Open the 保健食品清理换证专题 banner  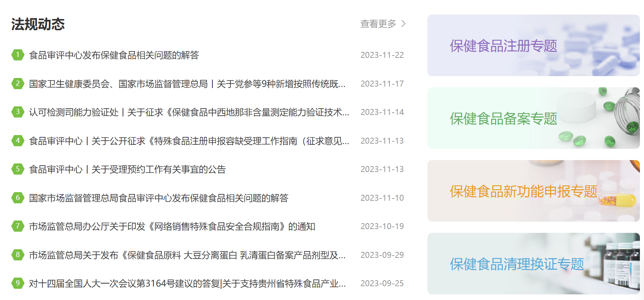(x=533, y=264)
